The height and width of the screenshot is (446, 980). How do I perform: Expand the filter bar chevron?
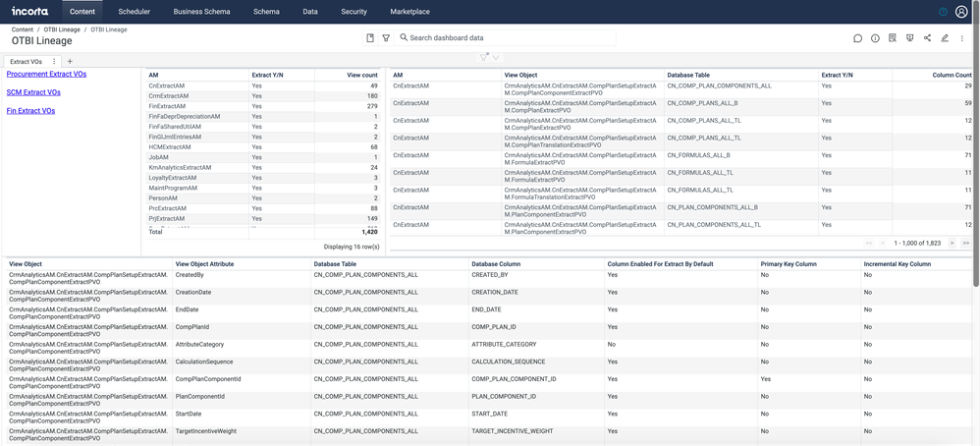(x=496, y=58)
